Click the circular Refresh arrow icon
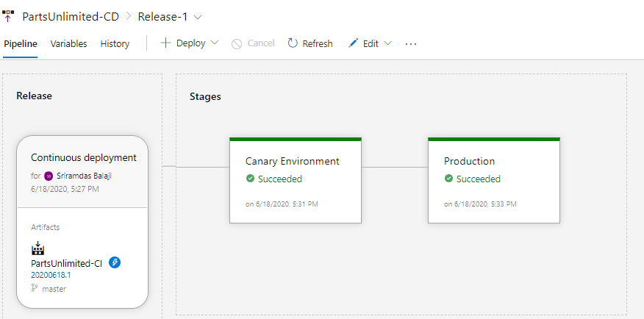 (293, 43)
